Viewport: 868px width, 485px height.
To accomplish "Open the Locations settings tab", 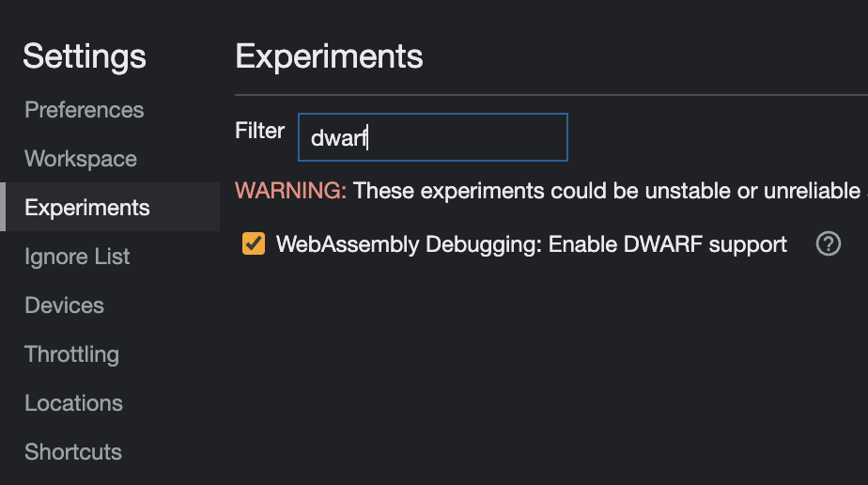I will coord(73,403).
